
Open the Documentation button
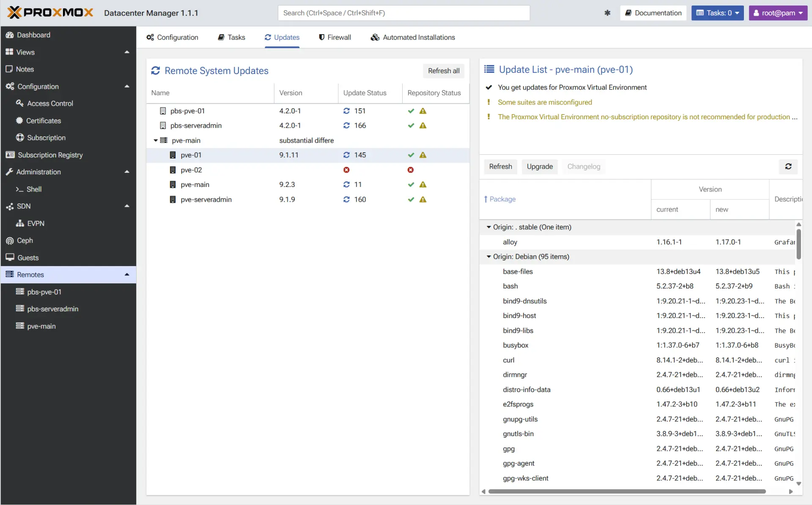pos(653,13)
